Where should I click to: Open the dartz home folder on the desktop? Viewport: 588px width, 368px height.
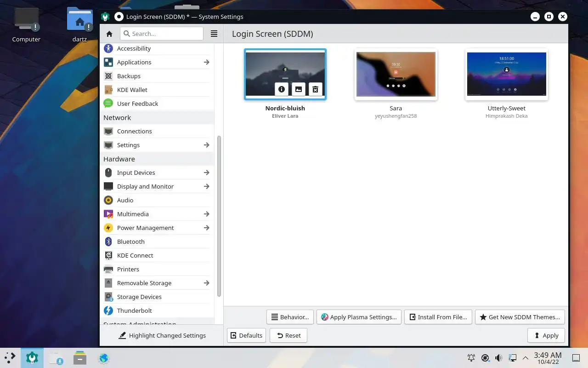click(79, 25)
